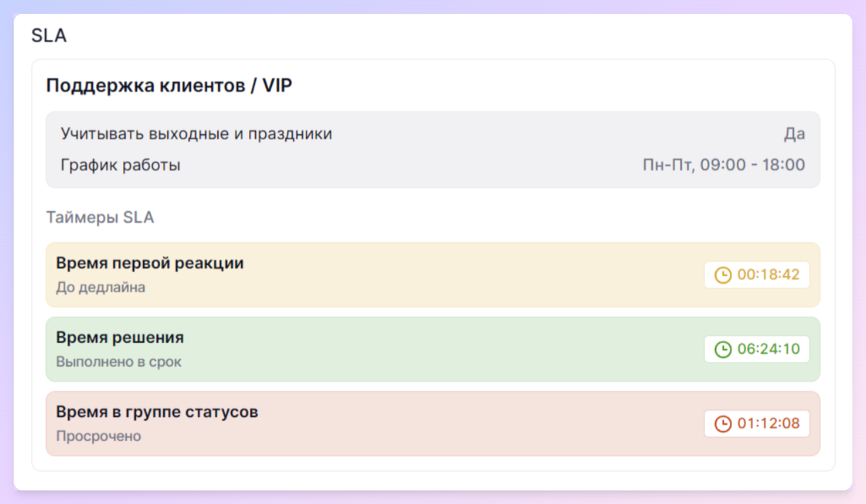Screen dimensions: 866x504
Task: Click the "До дедлайна" status text
Action: (x=100, y=288)
